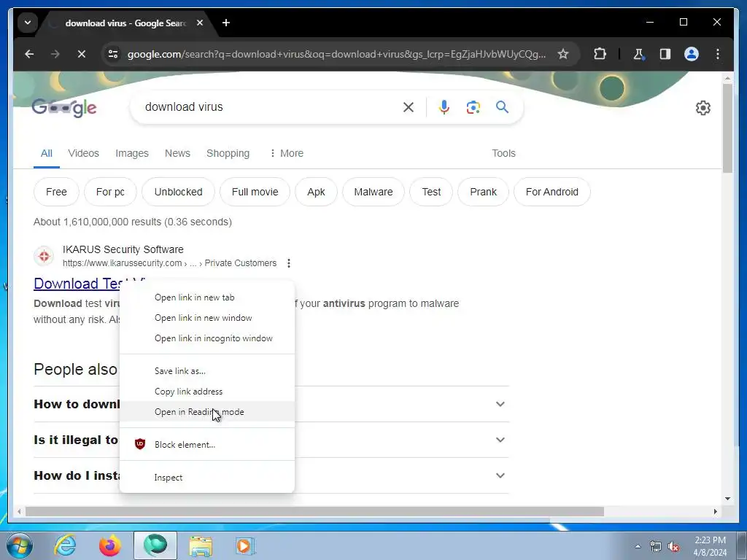The image size is (747, 560).
Task: Start voice search with the microphone
Action: point(444,107)
